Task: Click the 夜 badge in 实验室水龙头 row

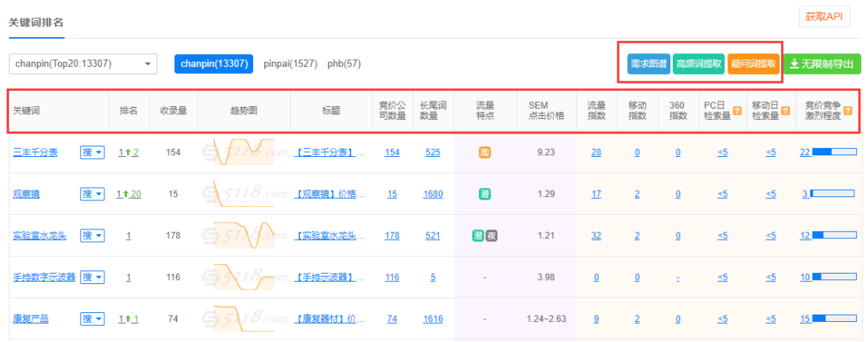Action: [492, 236]
